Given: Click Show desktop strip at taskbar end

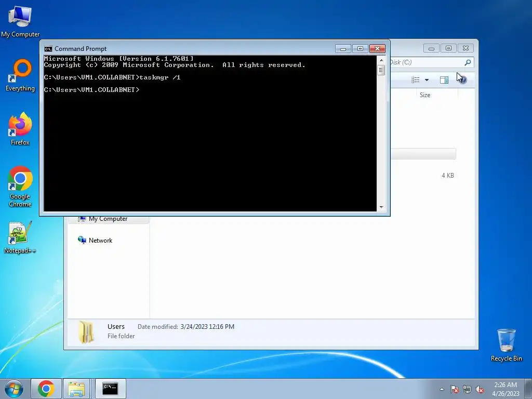Looking at the screenshot, I should point(528,389).
